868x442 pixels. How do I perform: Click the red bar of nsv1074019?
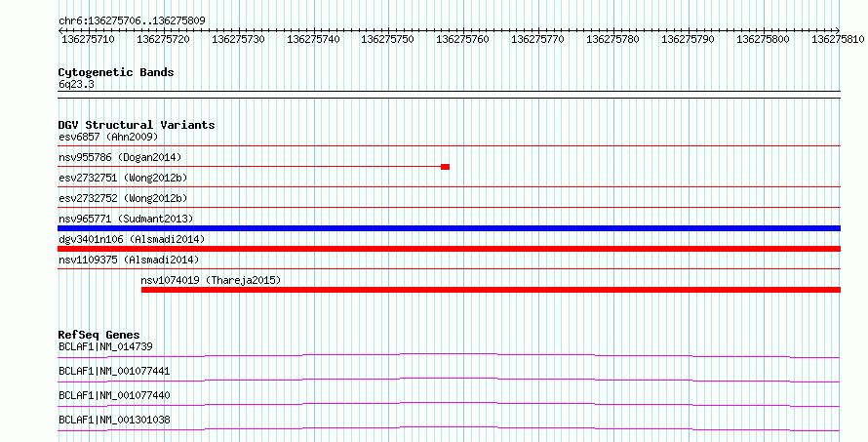point(491,290)
